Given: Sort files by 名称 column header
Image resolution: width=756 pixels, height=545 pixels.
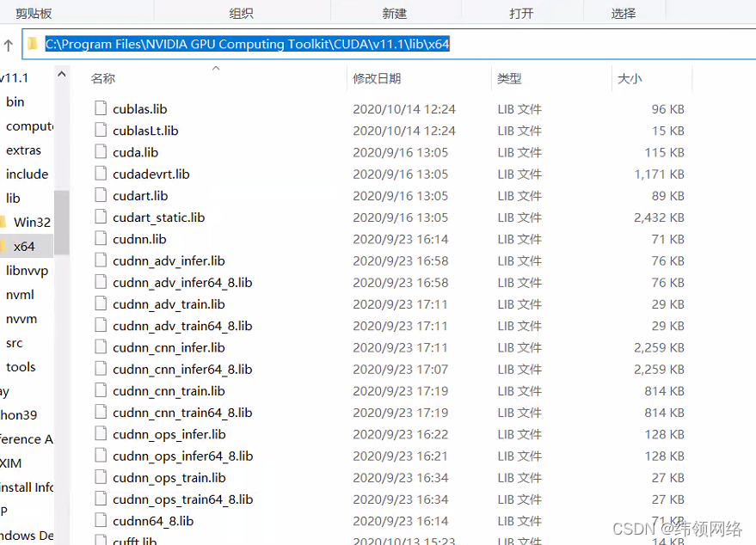Looking at the screenshot, I should (103, 78).
